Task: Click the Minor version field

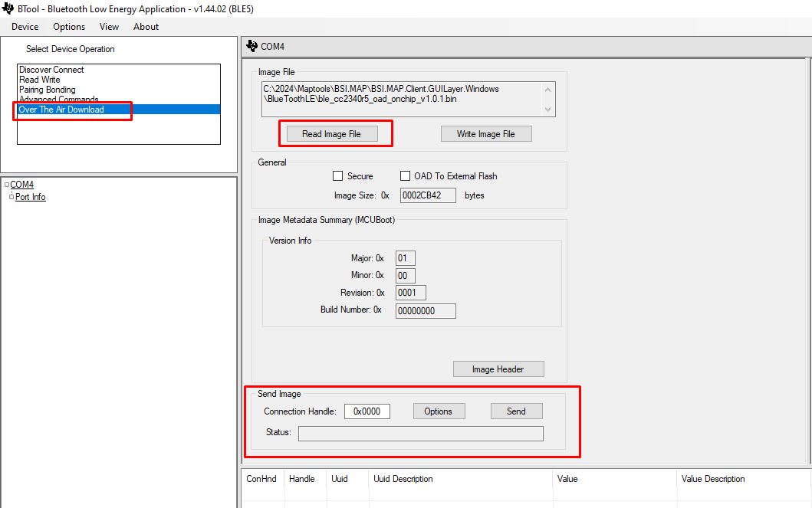Action: pos(406,276)
